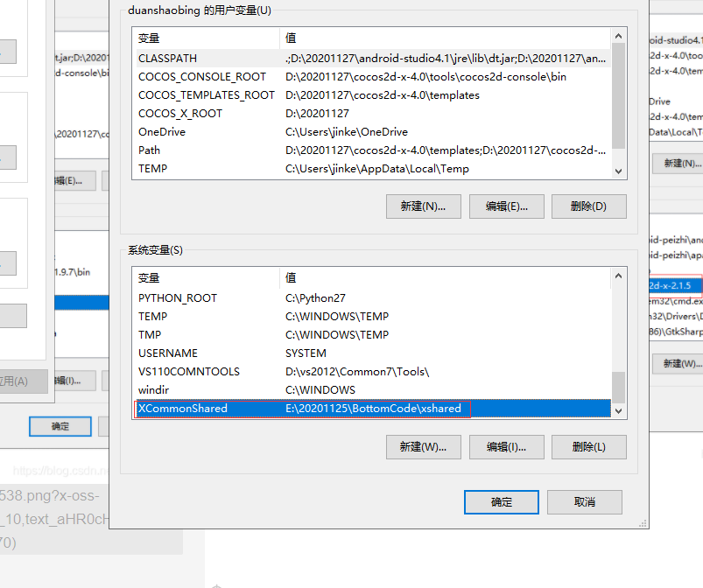This screenshot has height=588, width=703.
Task: Click 编辑(I)... button for system variables
Action: coord(507,447)
